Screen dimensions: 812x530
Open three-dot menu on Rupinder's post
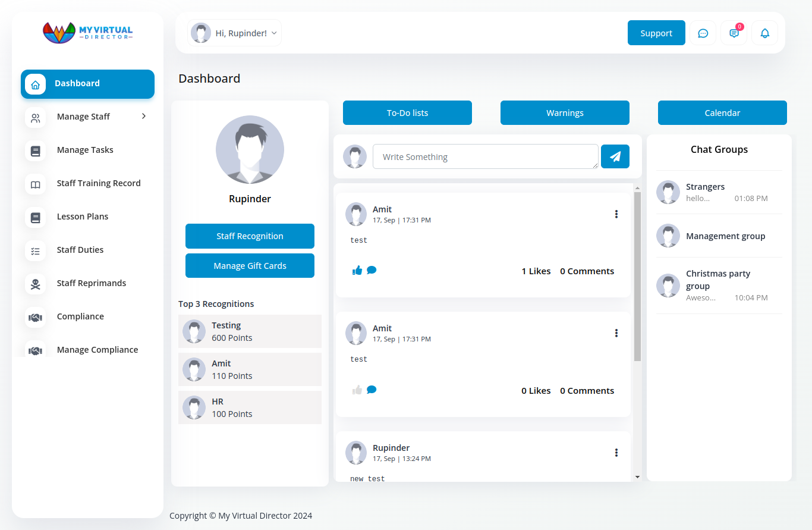[616, 453]
